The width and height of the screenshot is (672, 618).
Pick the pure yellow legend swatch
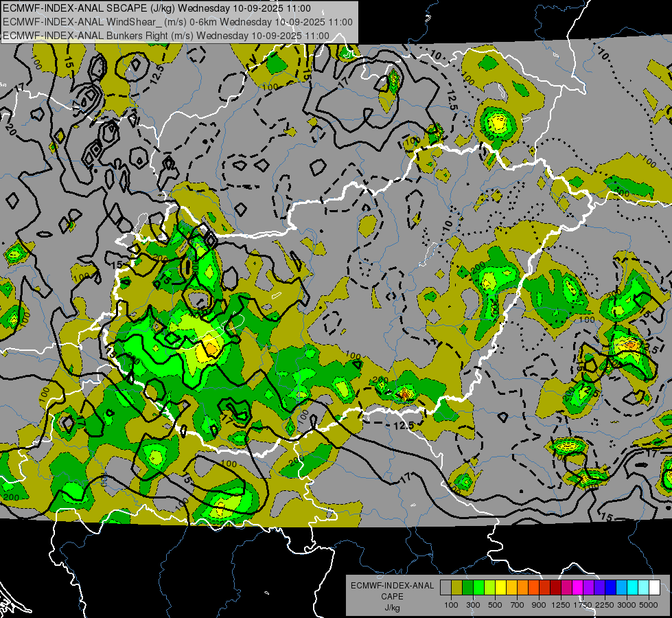tap(500, 588)
